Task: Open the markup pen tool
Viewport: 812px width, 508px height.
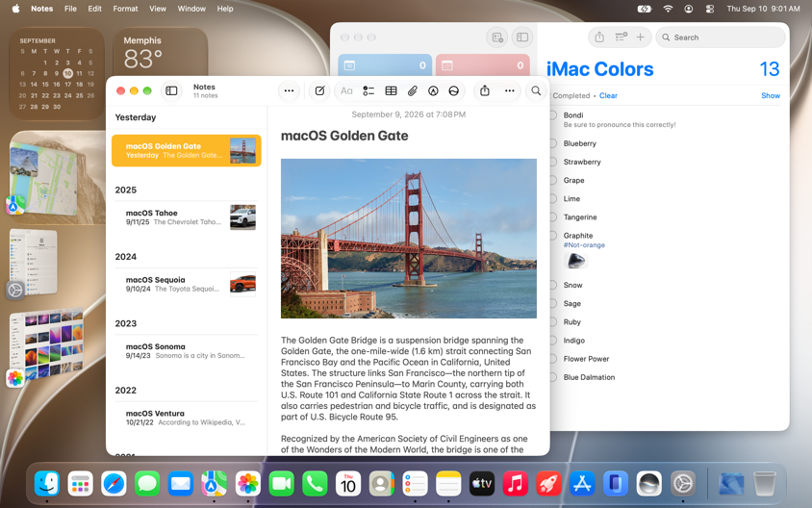Action: [434, 91]
